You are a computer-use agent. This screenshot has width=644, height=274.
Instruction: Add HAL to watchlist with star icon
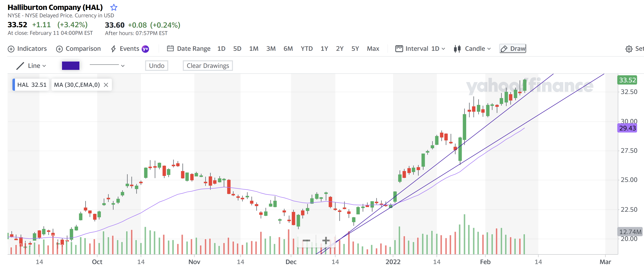(x=114, y=8)
